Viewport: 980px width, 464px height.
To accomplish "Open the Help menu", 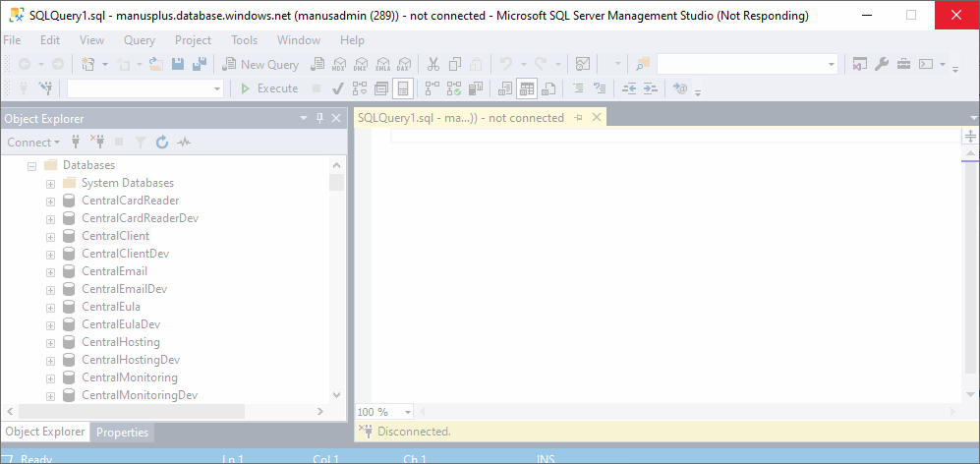I will coord(353,40).
